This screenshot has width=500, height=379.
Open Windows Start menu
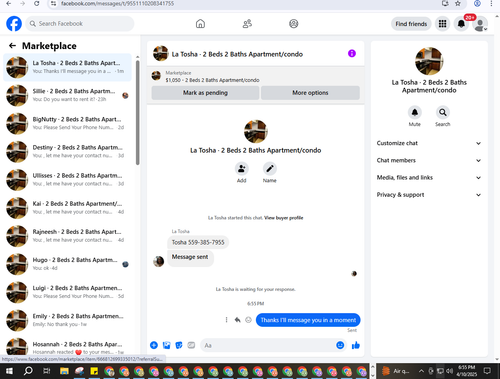9,371
